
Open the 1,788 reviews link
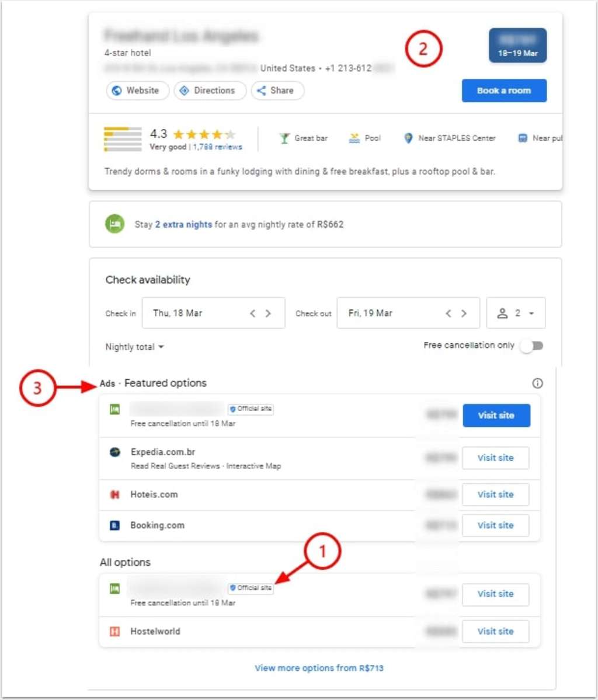coord(218,147)
